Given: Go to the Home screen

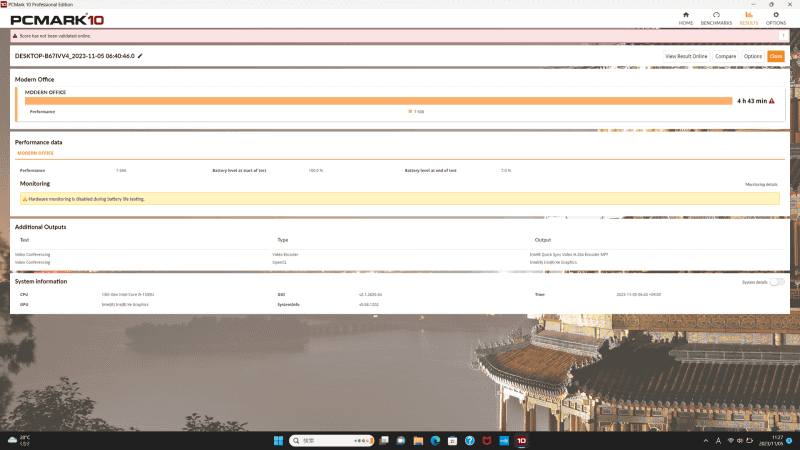Looking at the screenshot, I should (686, 18).
